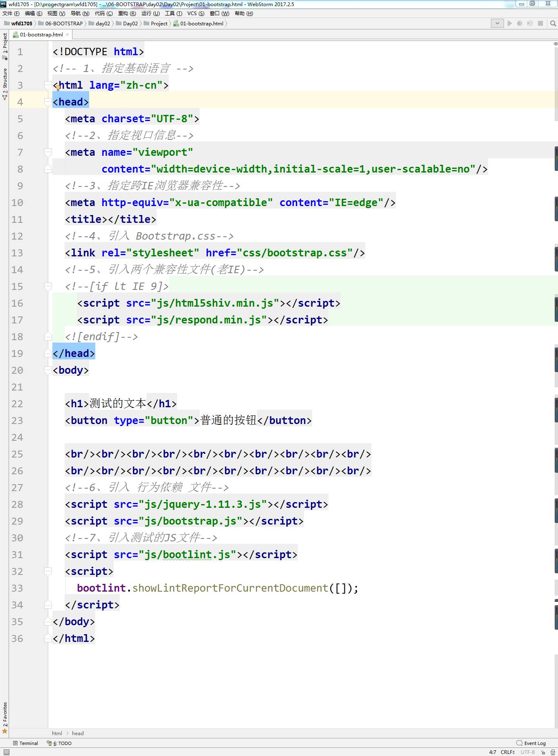558x756 pixels.
Task: Click the Run with Coverage icon
Action: 530,23
